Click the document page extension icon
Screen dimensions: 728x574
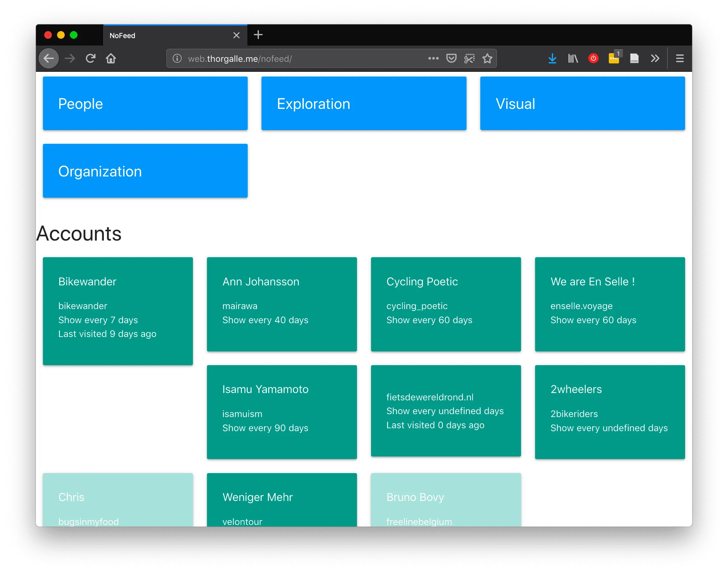point(634,59)
